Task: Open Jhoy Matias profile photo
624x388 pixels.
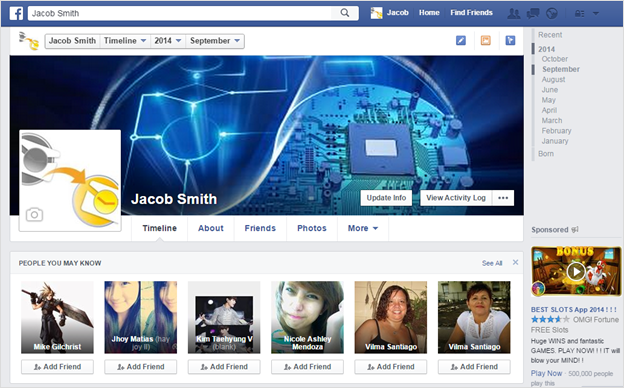Action: [140, 317]
